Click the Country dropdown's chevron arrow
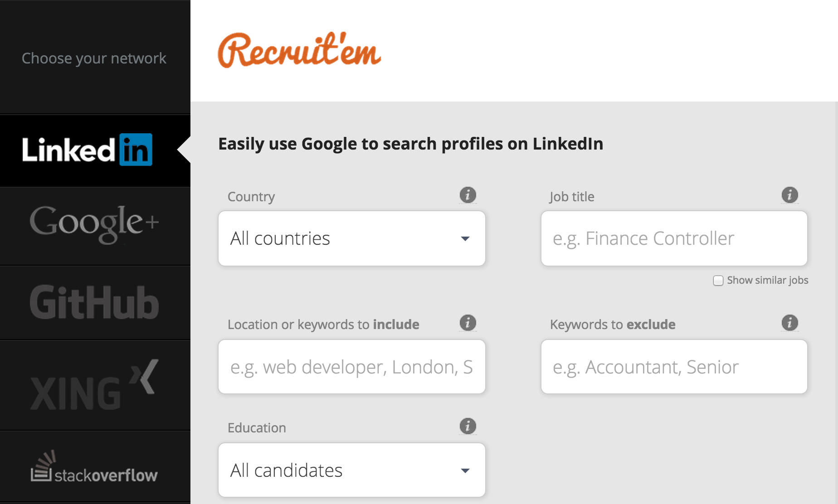 tap(465, 238)
